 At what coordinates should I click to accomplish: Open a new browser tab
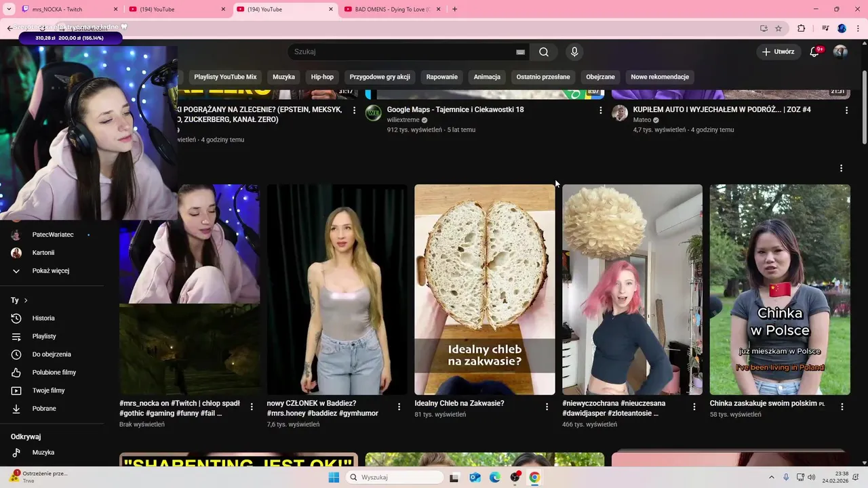pyautogui.click(x=454, y=9)
